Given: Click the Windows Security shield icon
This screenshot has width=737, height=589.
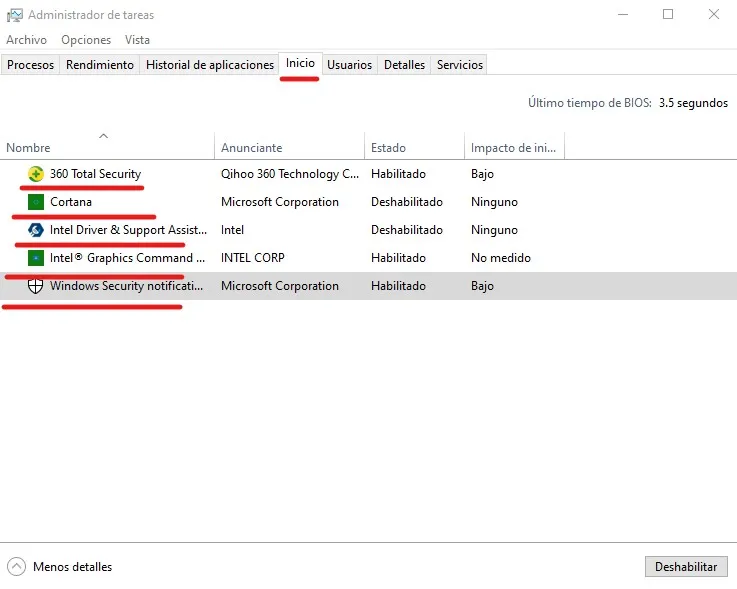Looking at the screenshot, I should 36,286.
